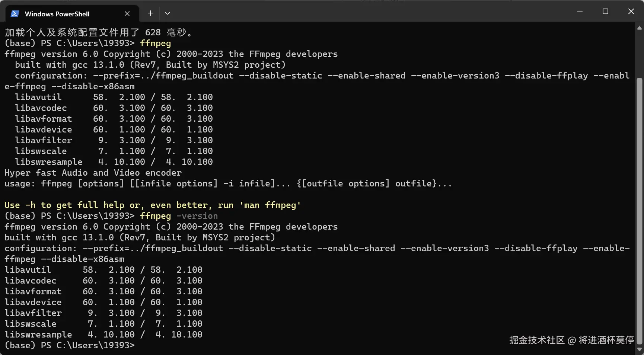Screen dimensions: 644x355
Task: Click the scrollbar down arrow
Action: tap(640, 349)
